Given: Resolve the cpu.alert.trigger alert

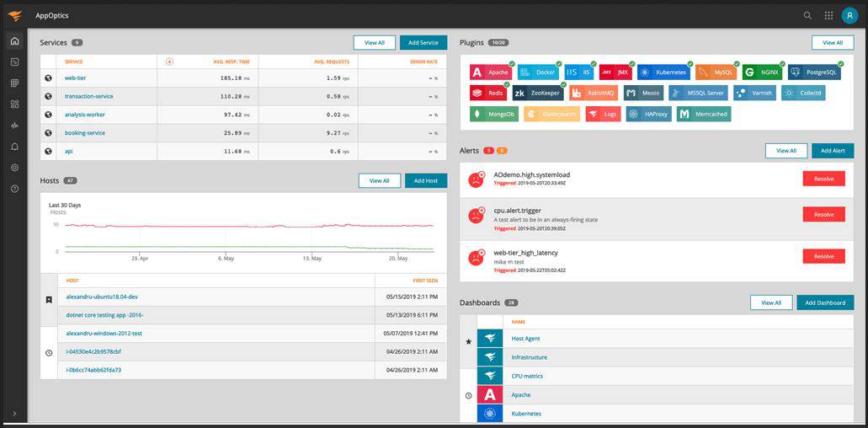Looking at the screenshot, I should pyautogui.click(x=823, y=214).
